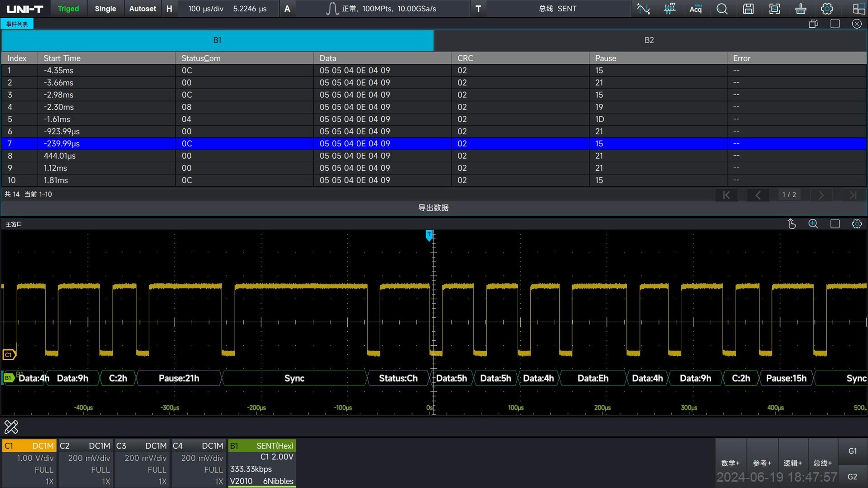Maximize the event list panel
Screen dimensions: 868x488
tap(835, 24)
